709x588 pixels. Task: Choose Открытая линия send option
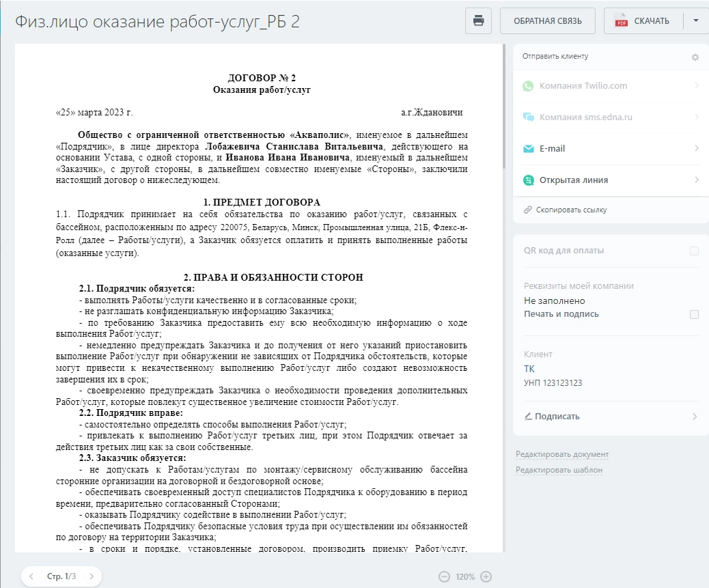point(611,180)
